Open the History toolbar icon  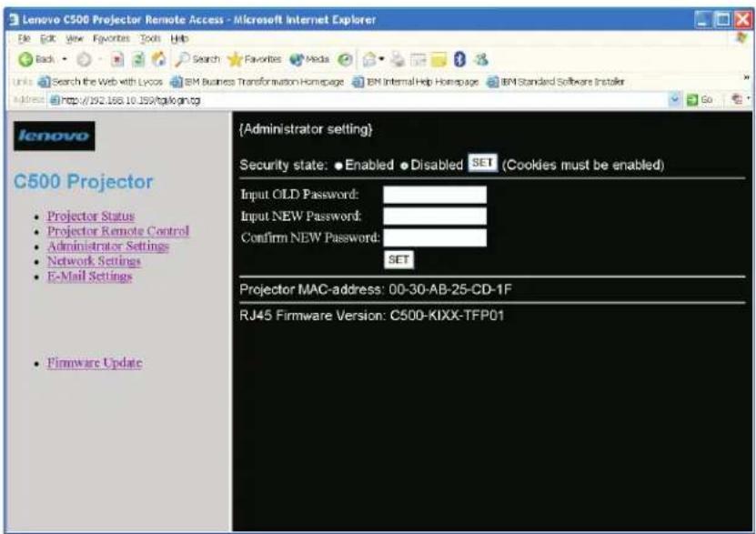tap(345, 59)
